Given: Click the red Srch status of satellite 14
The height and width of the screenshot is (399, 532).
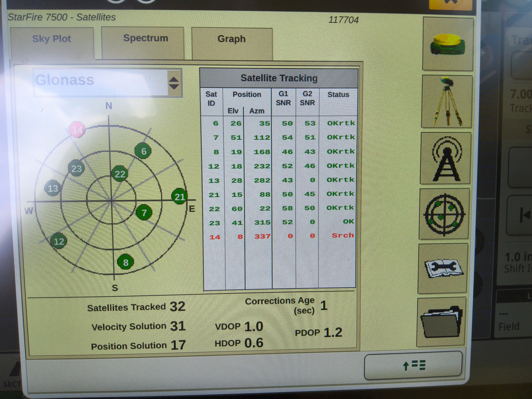Looking at the screenshot, I should 343,235.
